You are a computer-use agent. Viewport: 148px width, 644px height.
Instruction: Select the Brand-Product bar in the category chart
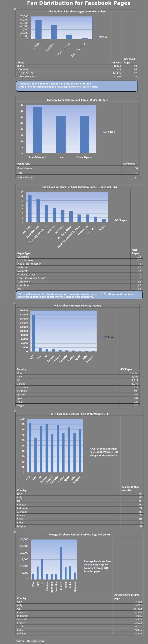37,130
